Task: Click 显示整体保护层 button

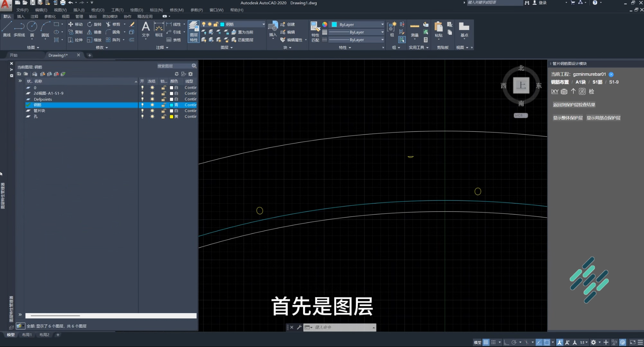Action: click(x=568, y=118)
